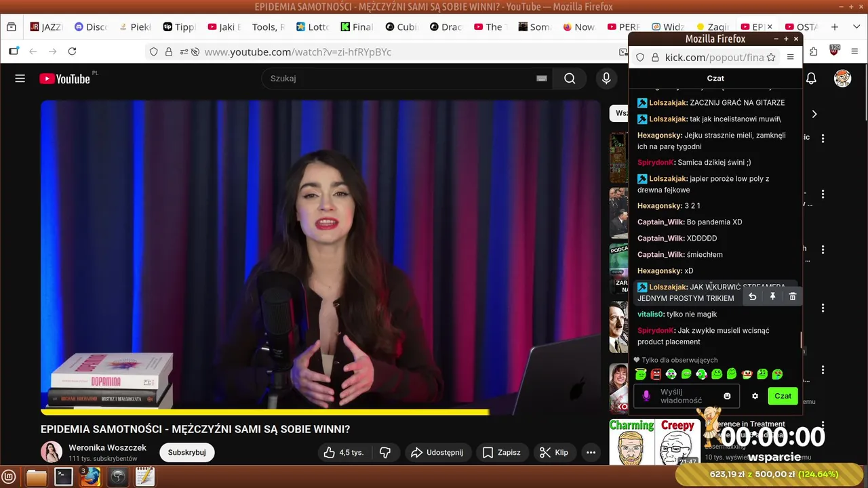Switch to the Discord tab

coord(91,27)
